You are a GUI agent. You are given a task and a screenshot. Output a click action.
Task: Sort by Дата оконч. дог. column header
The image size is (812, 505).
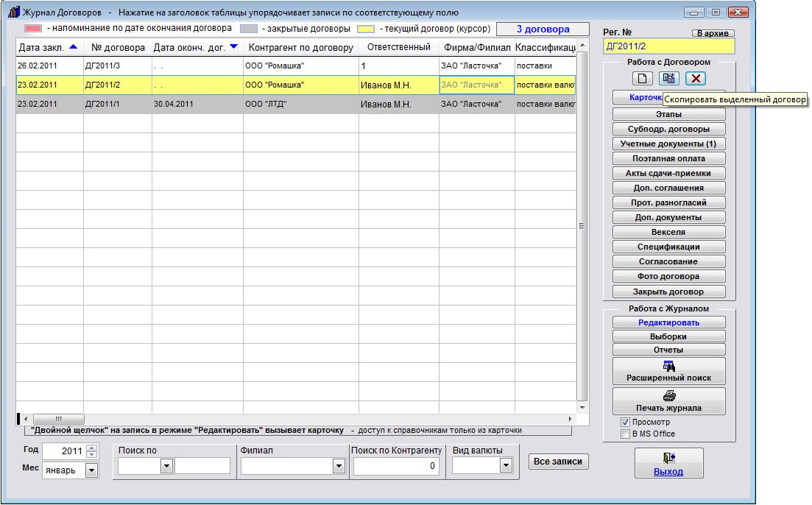(194, 47)
